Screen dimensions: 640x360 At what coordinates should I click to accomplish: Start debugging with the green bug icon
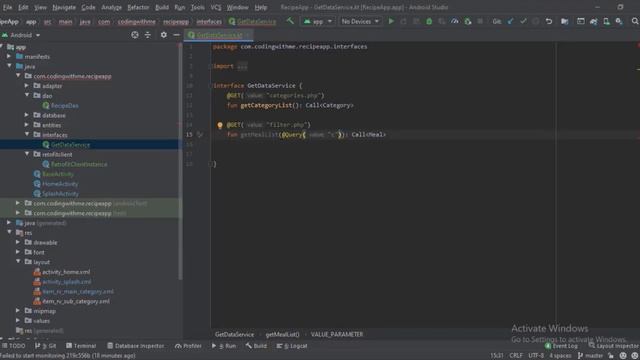[x=429, y=21]
